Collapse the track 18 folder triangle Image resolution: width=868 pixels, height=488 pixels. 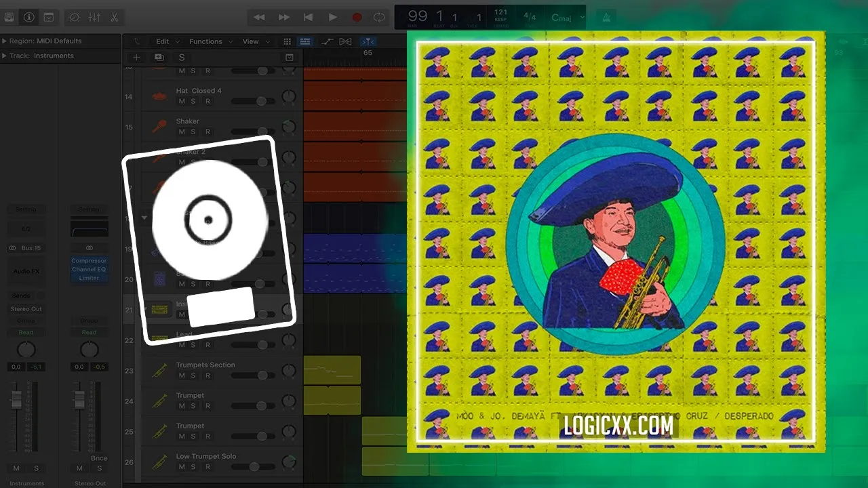point(144,218)
